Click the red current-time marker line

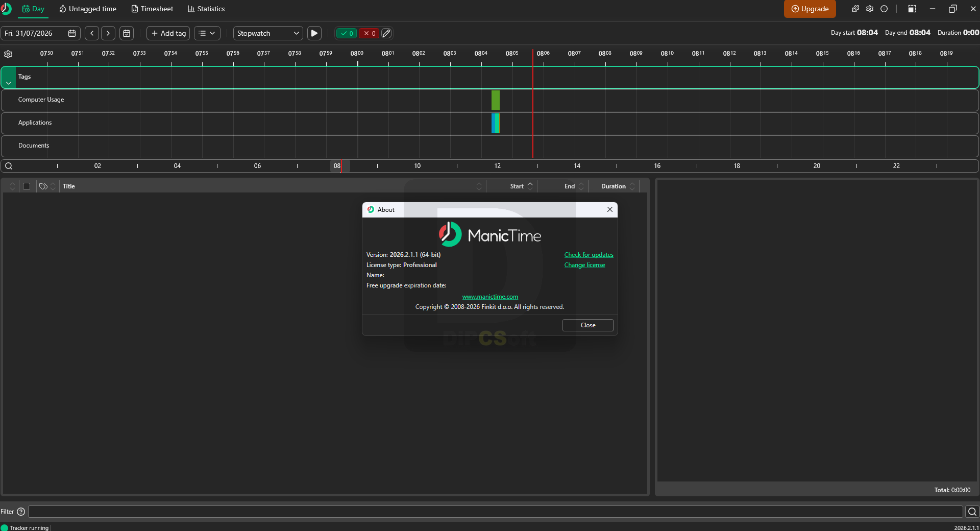click(x=533, y=102)
